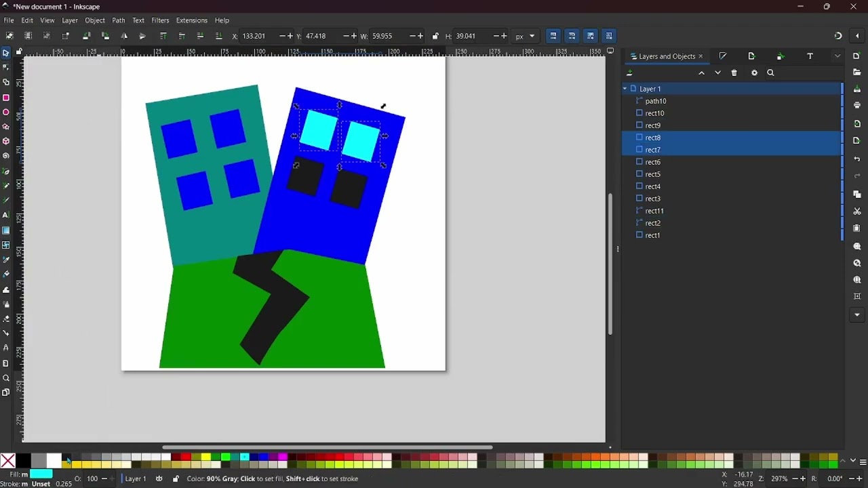Image resolution: width=868 pixels, height=488 pixels.
Task: Expand the dock panel tabs chevron
Action: pos(837,56)
